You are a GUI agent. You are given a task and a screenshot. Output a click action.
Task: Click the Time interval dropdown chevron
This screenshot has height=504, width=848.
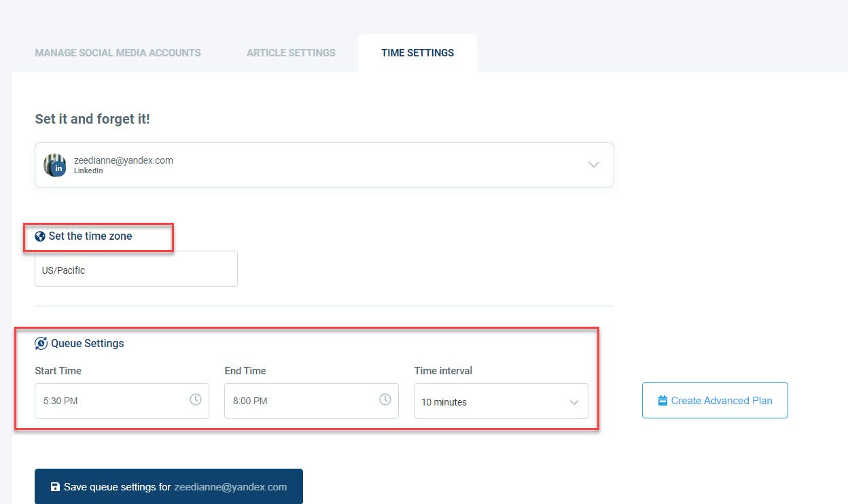(574, 403)
